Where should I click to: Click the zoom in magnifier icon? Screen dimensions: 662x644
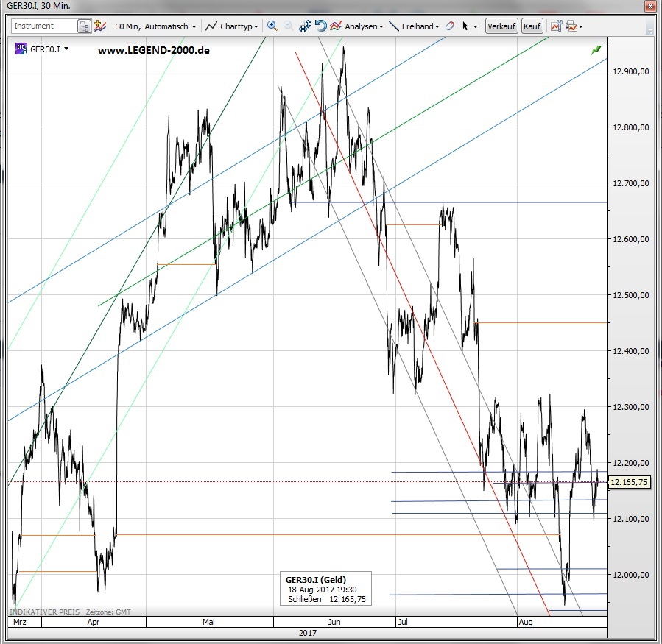click(272, 26)
